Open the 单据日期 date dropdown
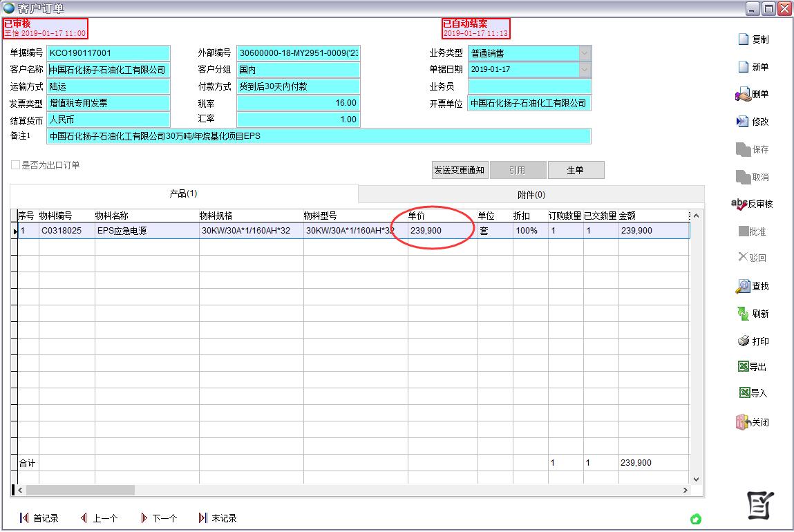 point(585,70)
